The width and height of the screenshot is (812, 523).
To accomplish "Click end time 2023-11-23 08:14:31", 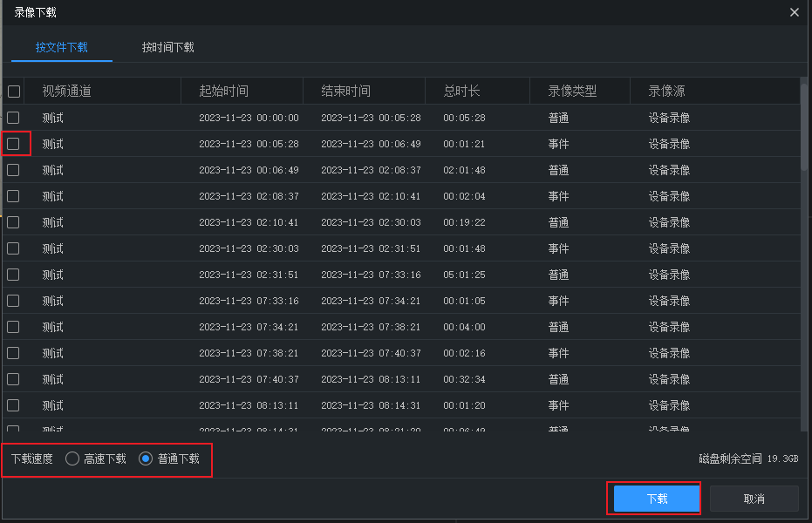I will (371, 405).
